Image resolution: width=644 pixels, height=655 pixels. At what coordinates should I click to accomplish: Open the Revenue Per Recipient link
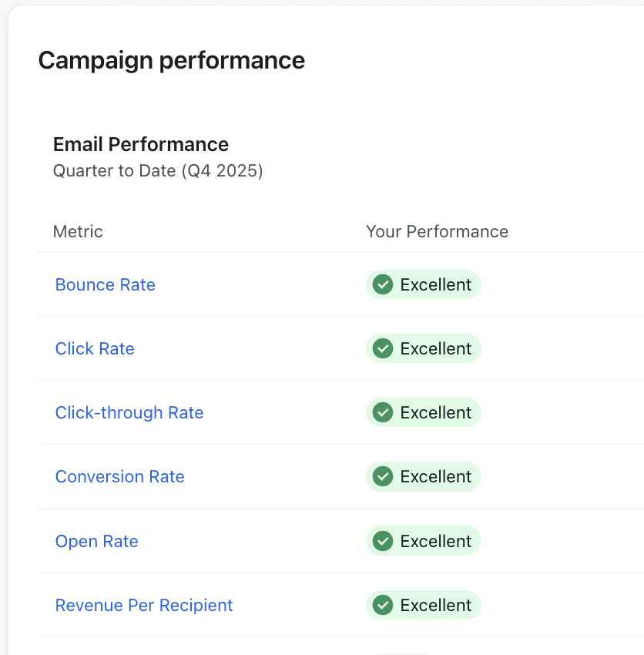click(x=144, y=605)
